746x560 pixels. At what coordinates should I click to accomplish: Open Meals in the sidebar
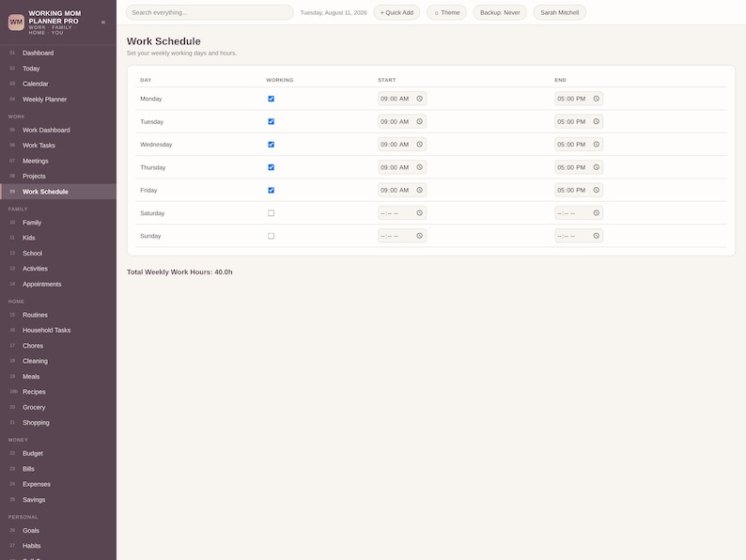(x=58, y=377)
